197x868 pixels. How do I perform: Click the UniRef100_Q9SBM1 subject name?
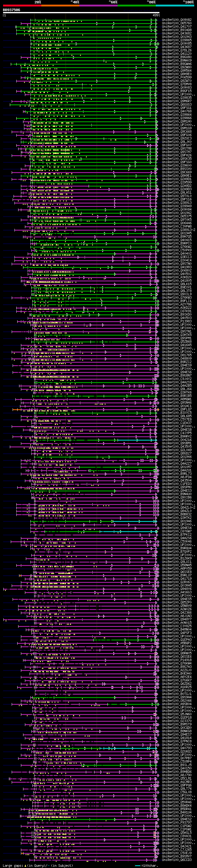(177, 443)
